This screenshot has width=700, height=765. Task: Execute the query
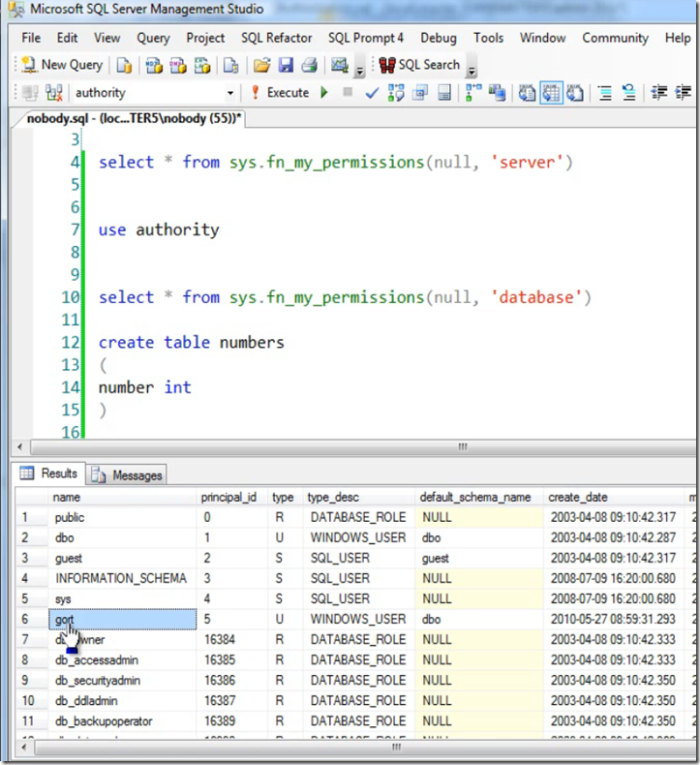point(280,93)
